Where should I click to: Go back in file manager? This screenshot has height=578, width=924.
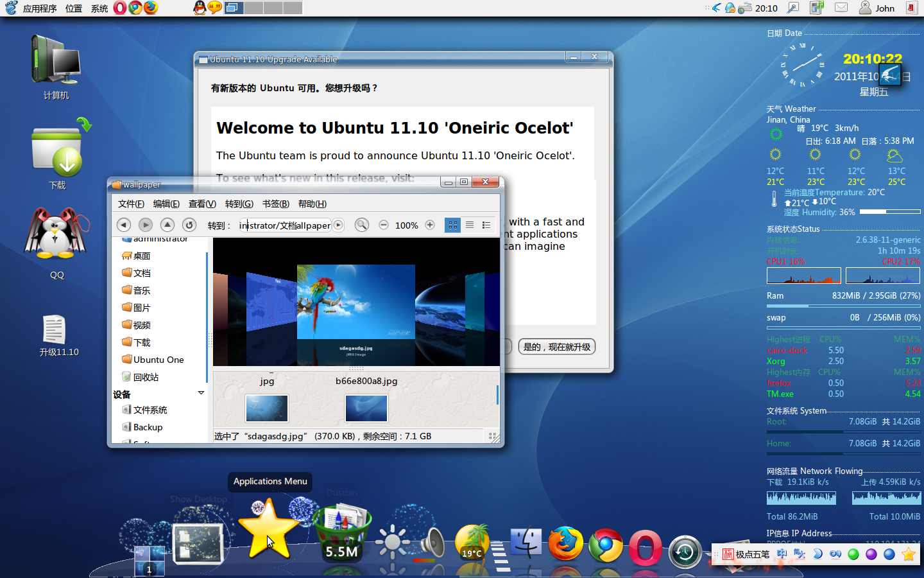[x=124, y=225]
